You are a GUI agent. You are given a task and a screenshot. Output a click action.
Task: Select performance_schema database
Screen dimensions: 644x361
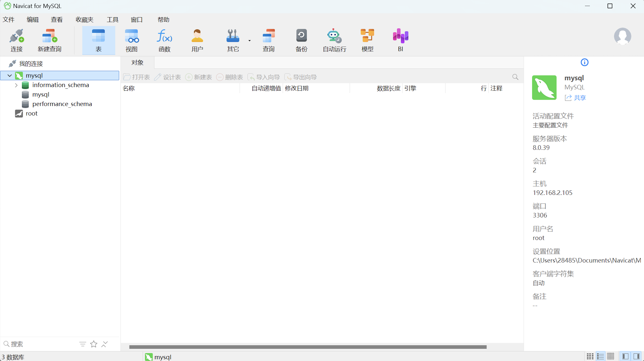[x=62, y=104]
